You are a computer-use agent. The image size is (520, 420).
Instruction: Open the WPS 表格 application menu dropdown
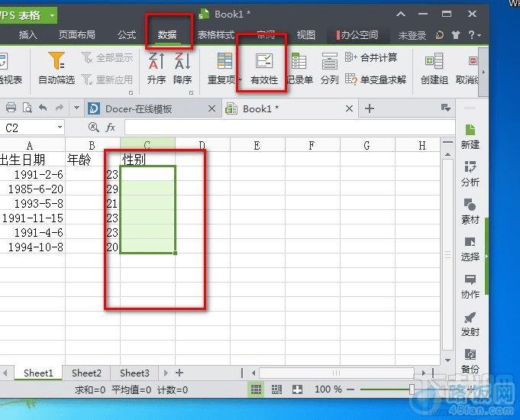(x=52, y=15)
